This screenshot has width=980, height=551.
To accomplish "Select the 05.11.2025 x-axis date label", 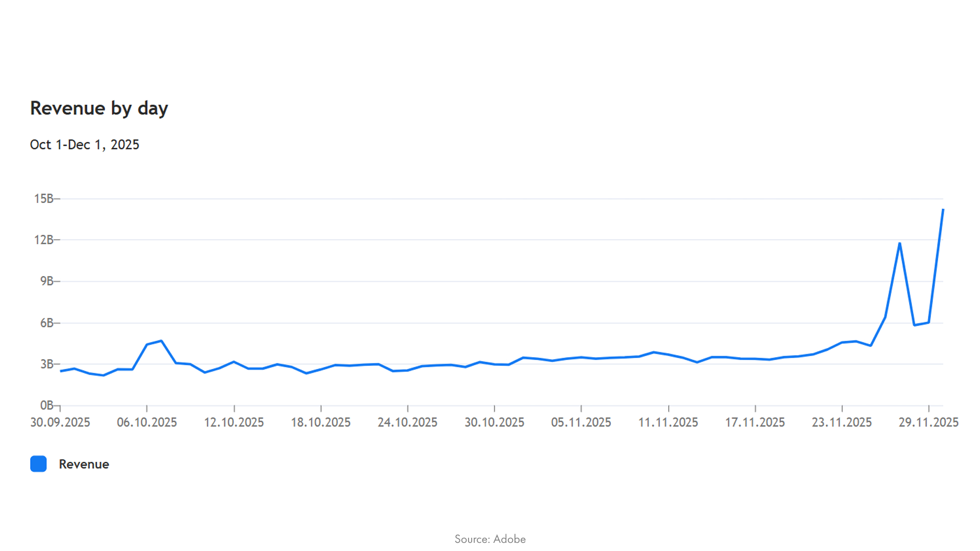I will [581, 422].
